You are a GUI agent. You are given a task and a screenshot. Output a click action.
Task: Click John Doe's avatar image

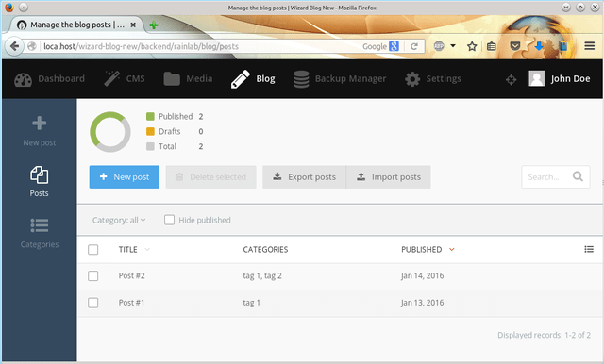point(537,78)
